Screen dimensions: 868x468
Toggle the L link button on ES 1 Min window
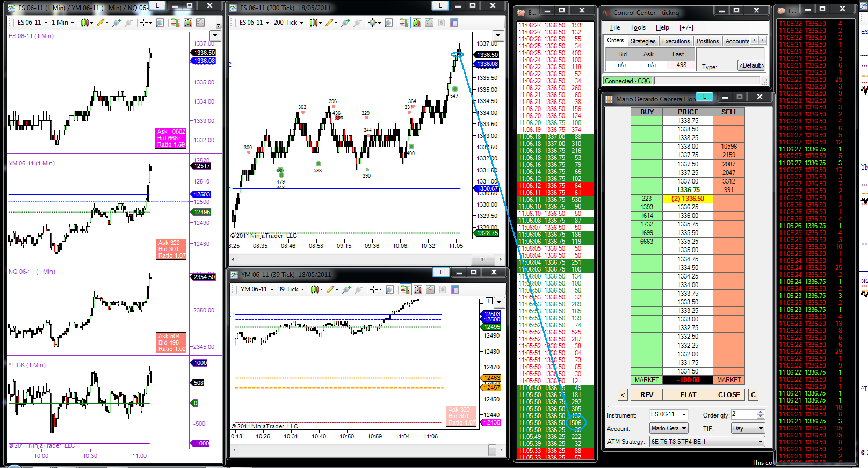157,5
